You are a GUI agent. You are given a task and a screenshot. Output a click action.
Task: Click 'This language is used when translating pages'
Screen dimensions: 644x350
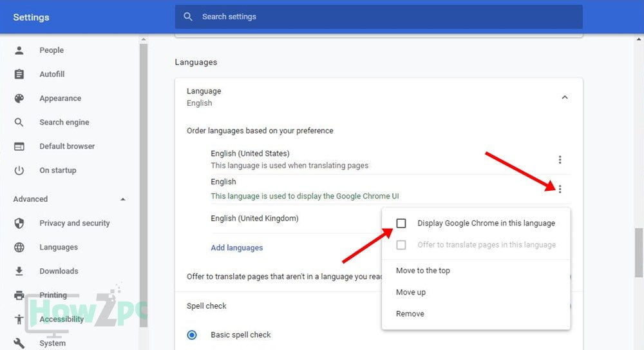pyautogui.click(x=290, y=166)
